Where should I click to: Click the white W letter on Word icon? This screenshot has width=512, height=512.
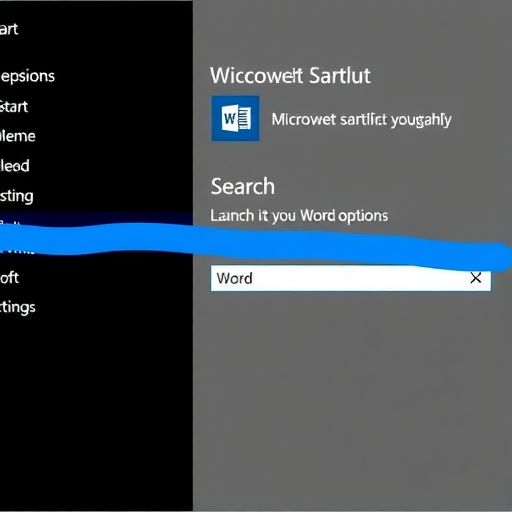[230, 118]
